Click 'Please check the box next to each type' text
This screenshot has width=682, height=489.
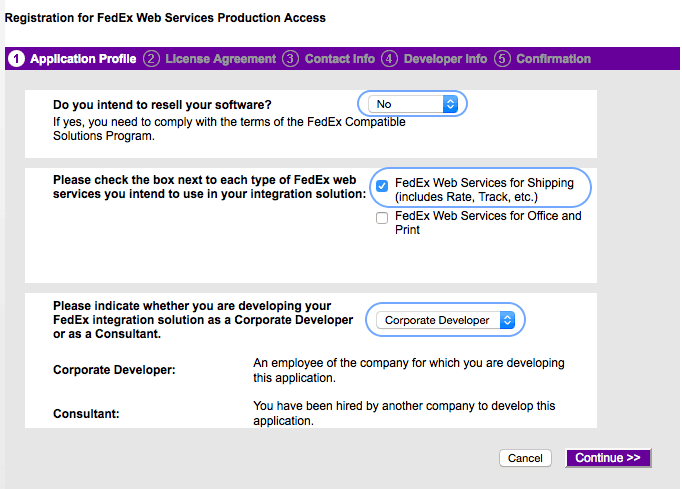click(210, 187)
